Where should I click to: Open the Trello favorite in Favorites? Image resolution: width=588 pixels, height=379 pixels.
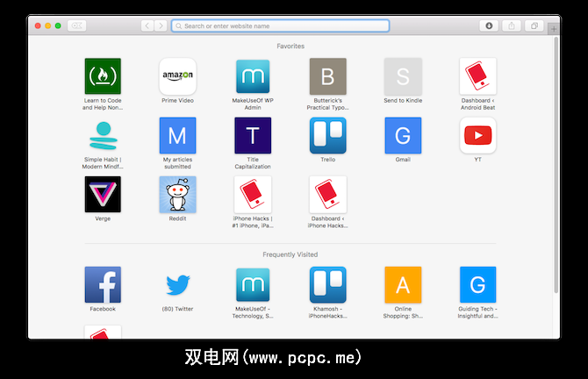point(327,135)
